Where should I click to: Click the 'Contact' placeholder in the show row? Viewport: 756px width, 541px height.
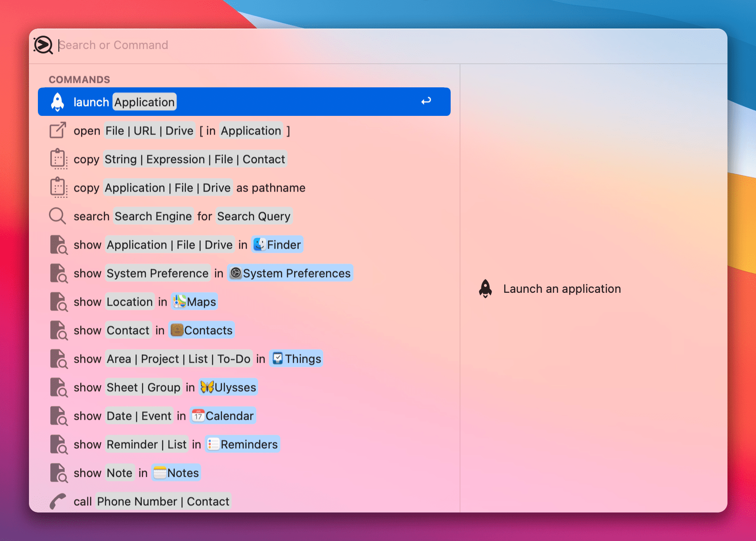click(128, 330)
